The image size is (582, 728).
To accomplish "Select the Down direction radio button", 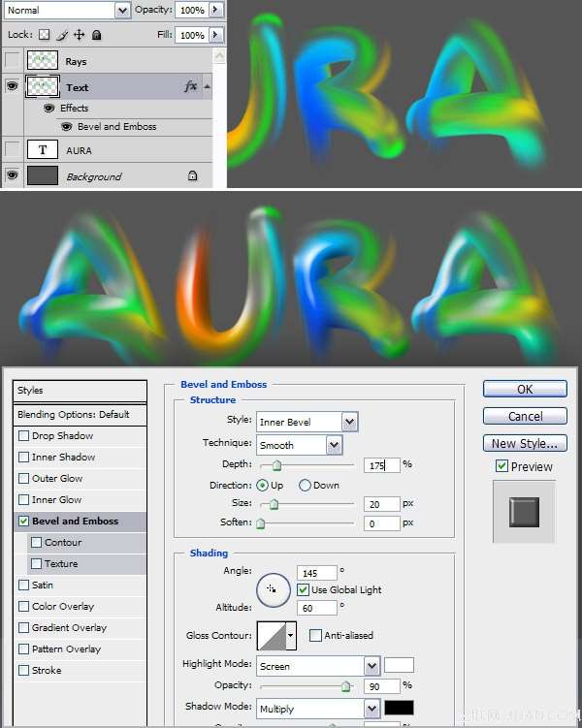I will (306, 485).
